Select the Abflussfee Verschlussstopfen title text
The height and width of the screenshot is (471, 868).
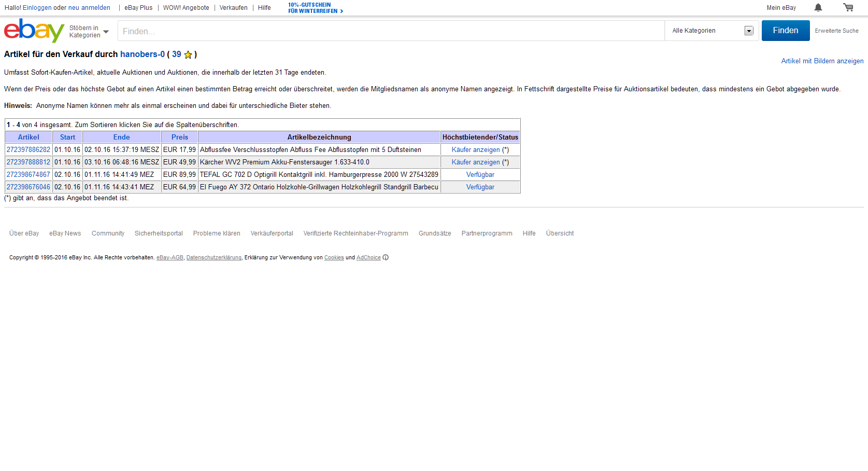point(310,149)
